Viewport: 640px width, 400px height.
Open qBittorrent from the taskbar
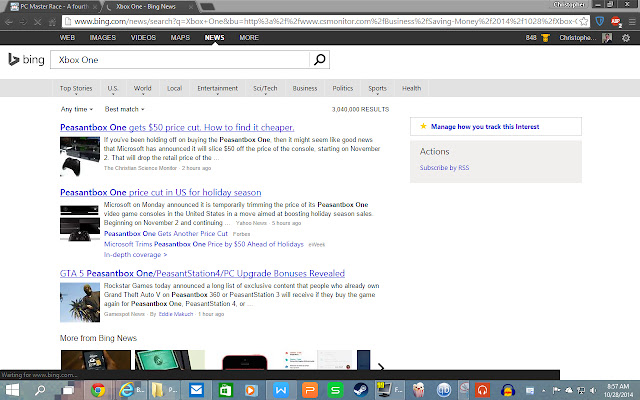pyautogui.click(x=443, y=390)
